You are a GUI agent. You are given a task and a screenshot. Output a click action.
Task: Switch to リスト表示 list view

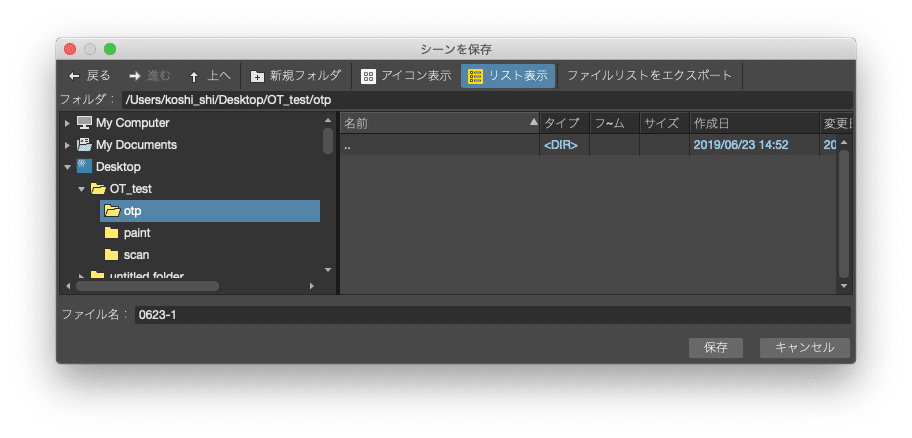(x=508, y=76)
